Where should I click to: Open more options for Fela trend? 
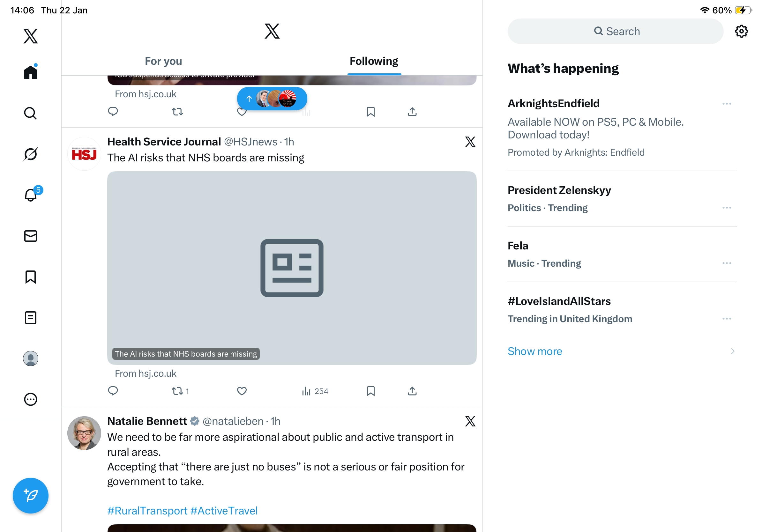pos(727,263)
